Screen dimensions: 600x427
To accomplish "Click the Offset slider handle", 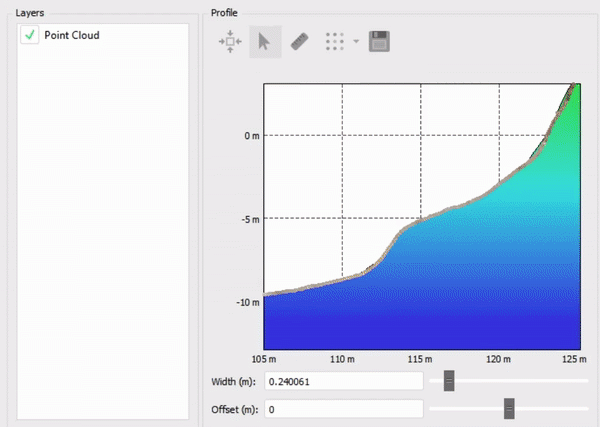I will 509,409.
